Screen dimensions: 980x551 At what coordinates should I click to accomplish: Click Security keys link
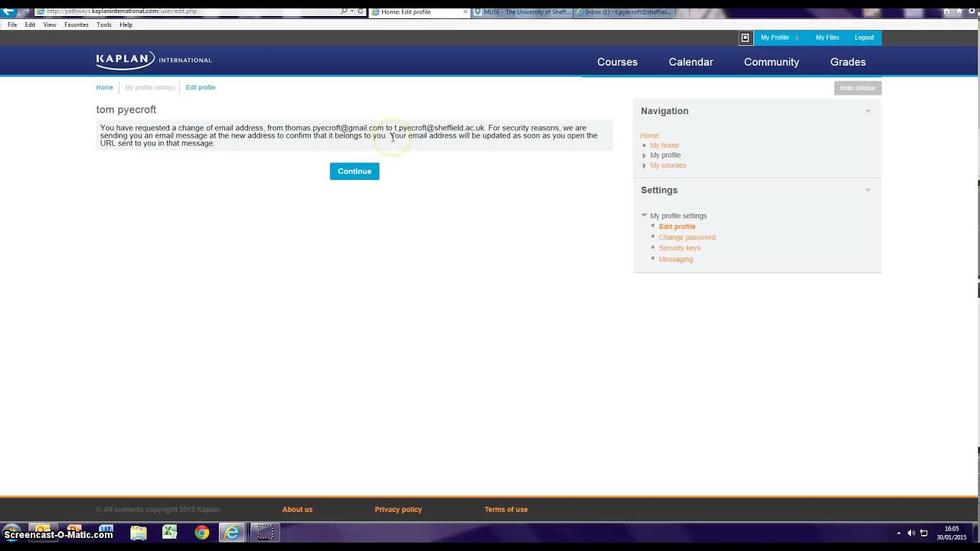679,248
